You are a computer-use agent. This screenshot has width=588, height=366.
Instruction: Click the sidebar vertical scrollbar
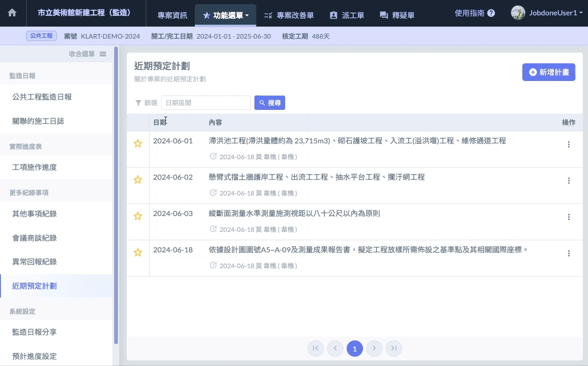(116, 196)
